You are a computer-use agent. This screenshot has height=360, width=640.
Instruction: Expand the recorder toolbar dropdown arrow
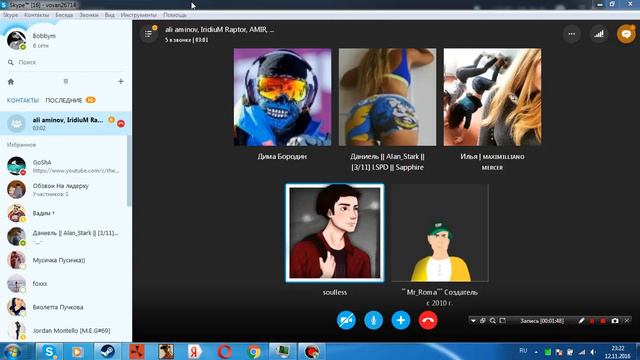point(473,321)
